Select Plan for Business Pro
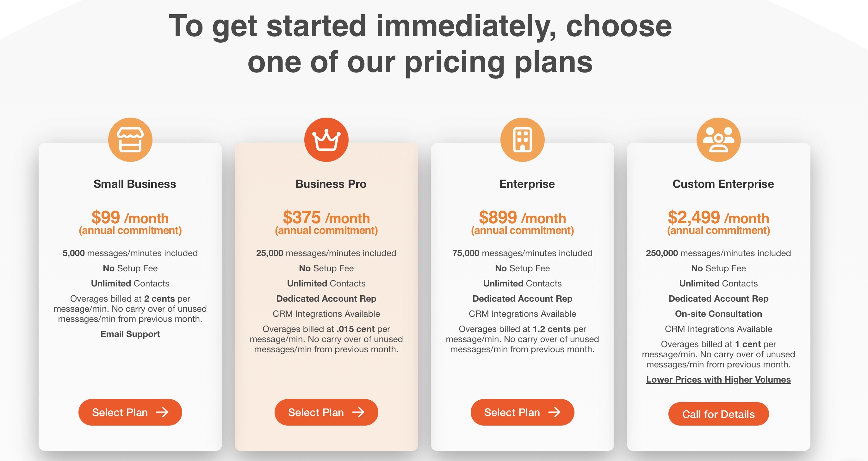This screenshot has height=461, width=868. click(x=326, y=412)
